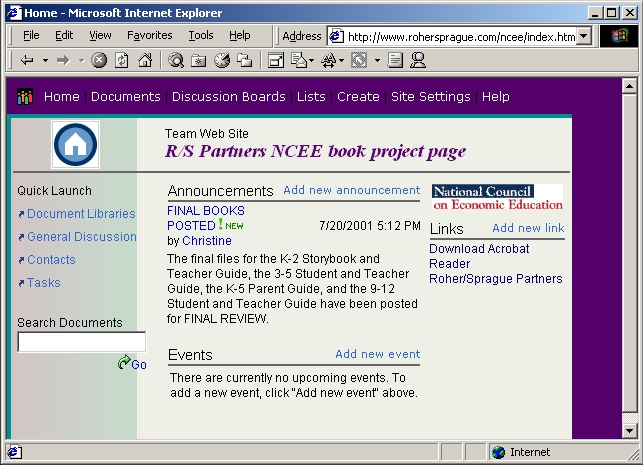Open Site Settings navigation link
Viewport: 643px width, 465px height.
431,97
